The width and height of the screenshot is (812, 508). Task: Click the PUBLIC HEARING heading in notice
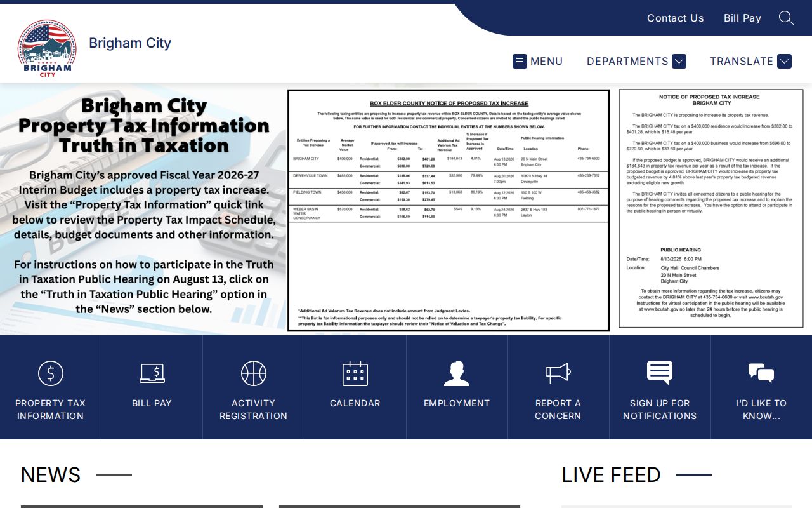(x=681, y=250)
